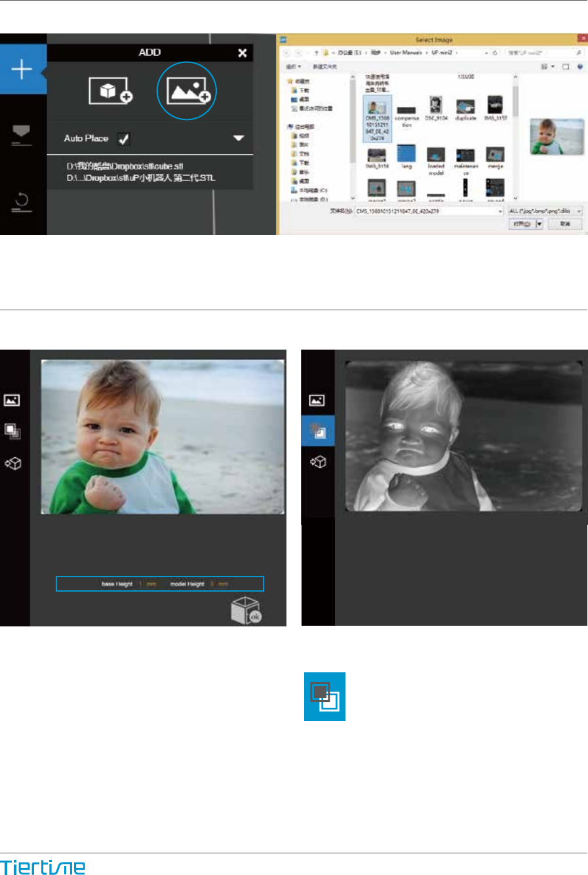This screenshot has height=875, width=588.
Task: Click the invert icon beside color baby photo
Action: pos(12,431)
